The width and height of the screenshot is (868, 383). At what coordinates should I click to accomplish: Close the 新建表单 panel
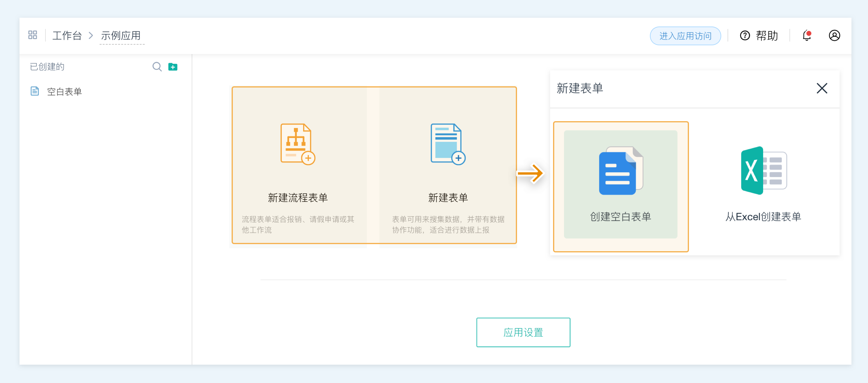click(x=822, y=88)
